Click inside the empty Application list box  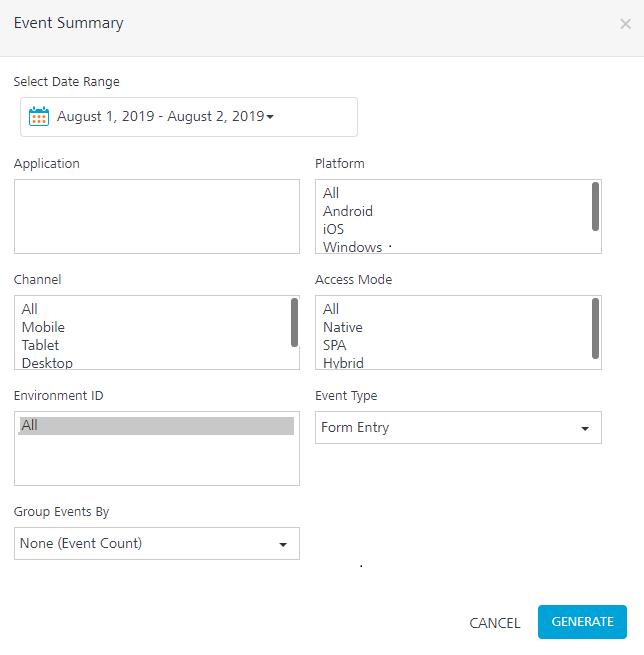pyautogui.click(x=157, y=216)
